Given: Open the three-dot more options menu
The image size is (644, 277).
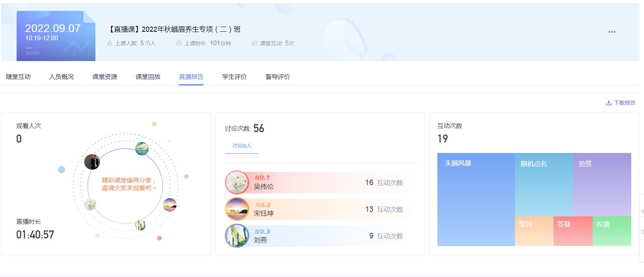Looking at the screenshot, I should click(612, 32).
